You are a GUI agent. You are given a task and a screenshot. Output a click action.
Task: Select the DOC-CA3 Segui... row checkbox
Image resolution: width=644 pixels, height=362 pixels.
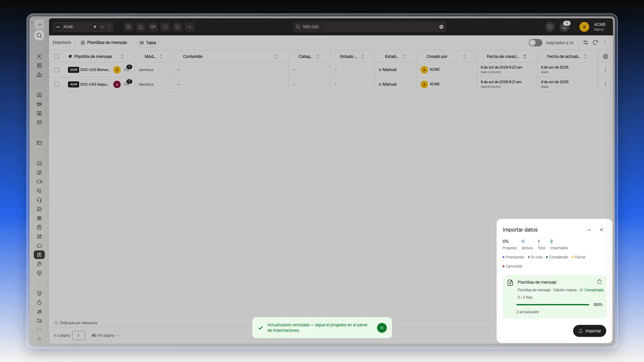57,84
